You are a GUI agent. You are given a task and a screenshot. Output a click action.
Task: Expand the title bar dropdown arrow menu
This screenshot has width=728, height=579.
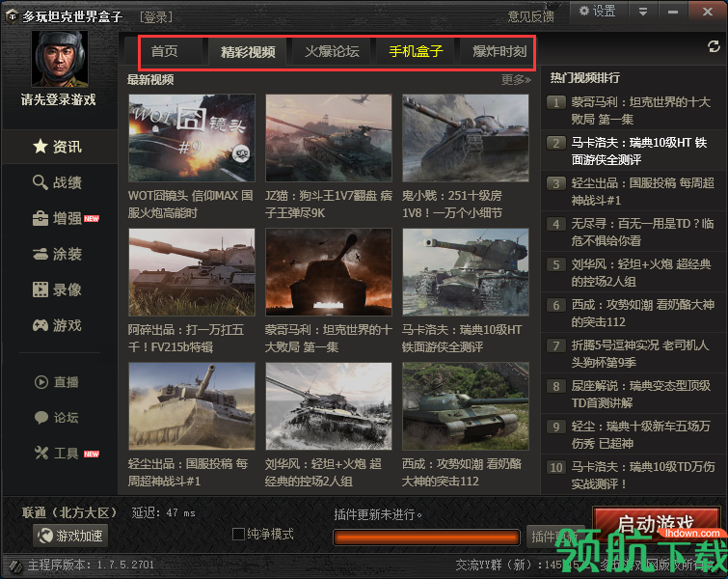643,12
